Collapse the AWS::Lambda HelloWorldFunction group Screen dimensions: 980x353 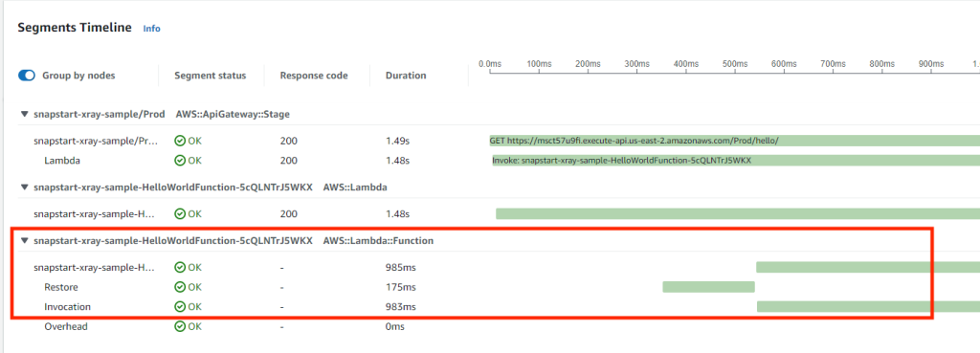click(x=24, y=187)
